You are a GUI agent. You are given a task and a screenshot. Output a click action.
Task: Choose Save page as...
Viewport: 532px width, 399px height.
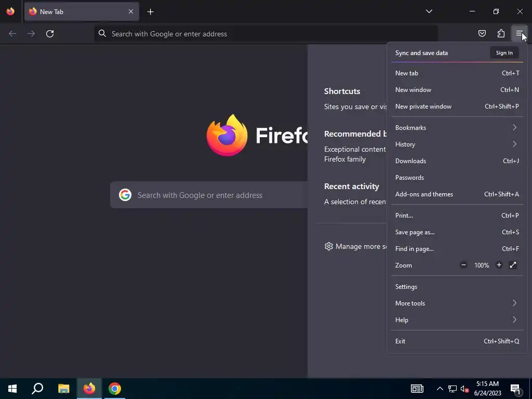457,232
